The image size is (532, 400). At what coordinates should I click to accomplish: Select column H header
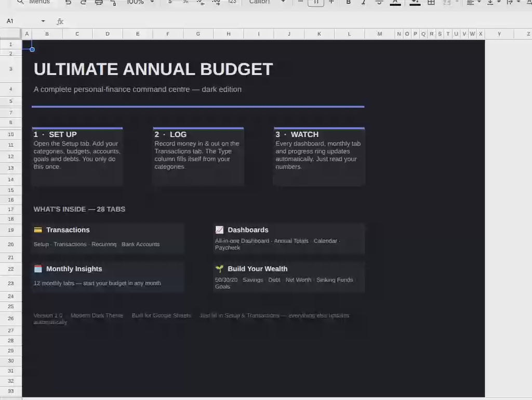[x=229, y=34]
